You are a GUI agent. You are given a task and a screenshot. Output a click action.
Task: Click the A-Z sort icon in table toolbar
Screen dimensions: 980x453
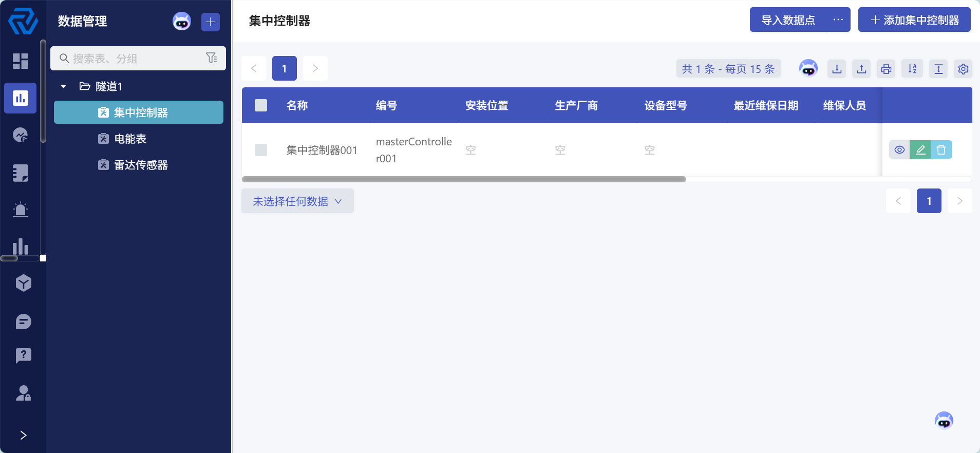tap(913, 68)
